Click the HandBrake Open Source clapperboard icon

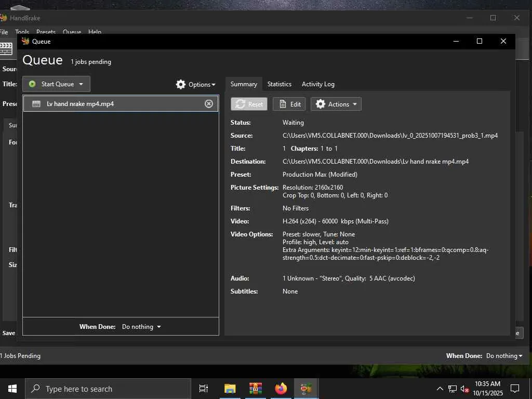6,48
